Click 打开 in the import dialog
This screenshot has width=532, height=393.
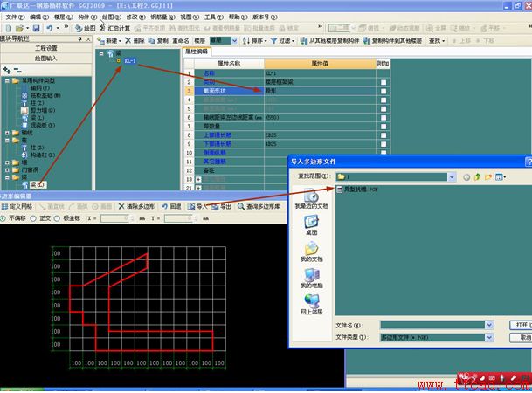pos(522,325)
